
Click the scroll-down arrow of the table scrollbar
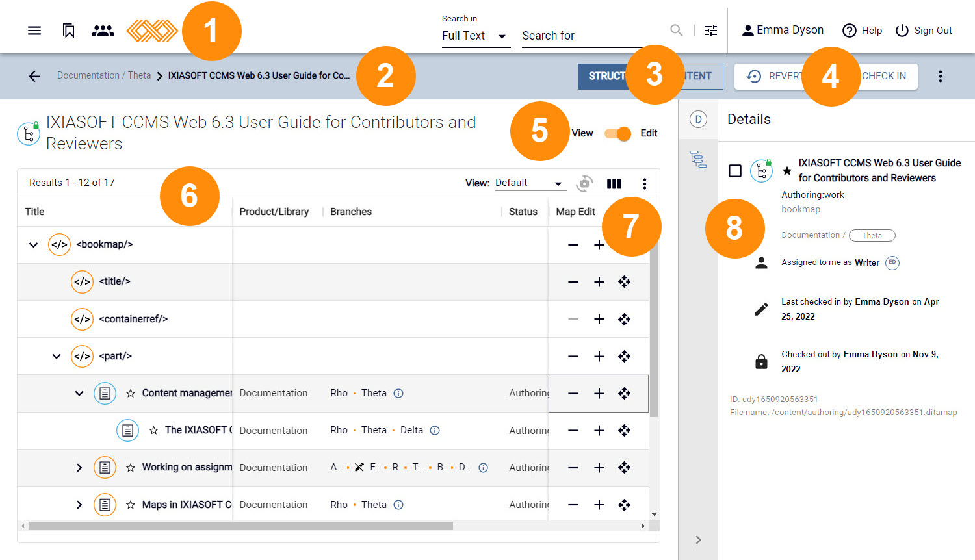point(655,515)
